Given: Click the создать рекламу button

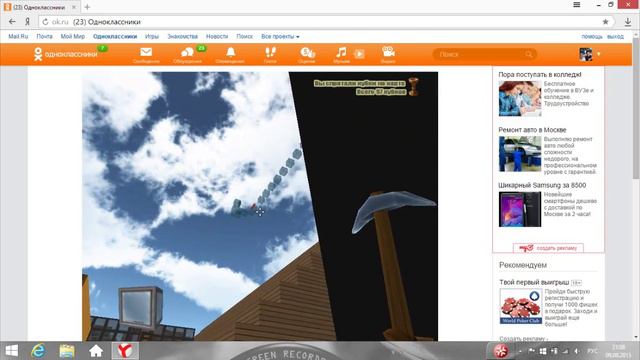Looking at the screenshot, I should click(x=548, y=248).
